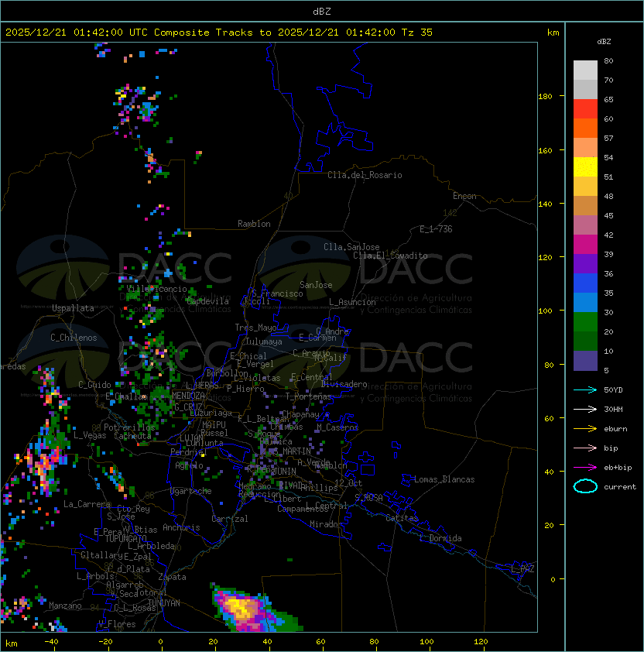Select the red block in dBZ legend
644x652 pixels.
(585, 108)
